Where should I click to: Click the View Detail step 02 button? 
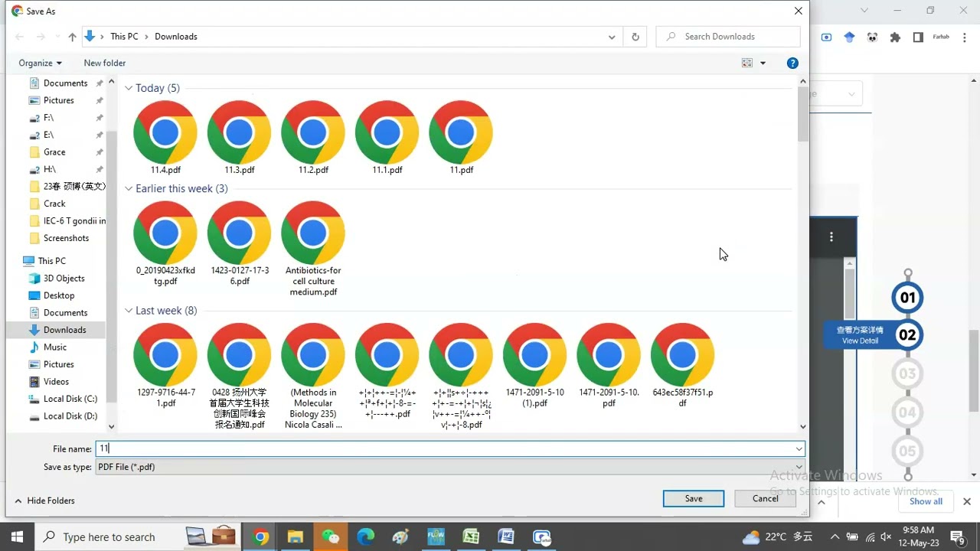(873, 335)
